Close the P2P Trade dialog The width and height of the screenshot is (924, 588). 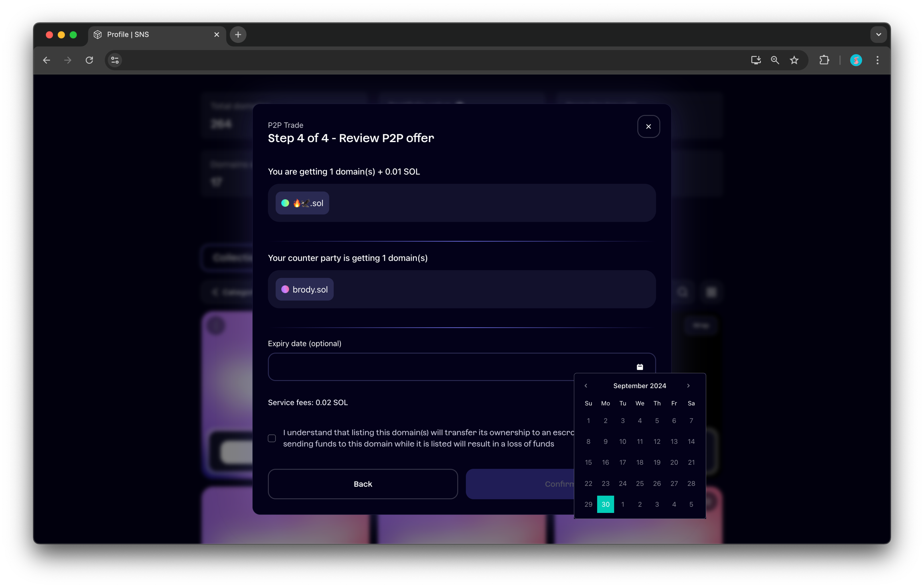[x=648, y=126]
